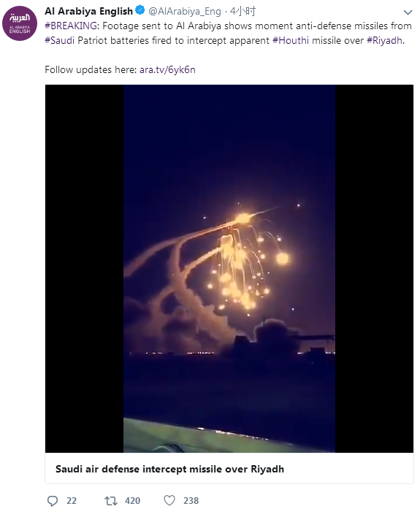Retweet using the retweet arrows icon
Screen dimensions: 420x509
tap(111, 500)
